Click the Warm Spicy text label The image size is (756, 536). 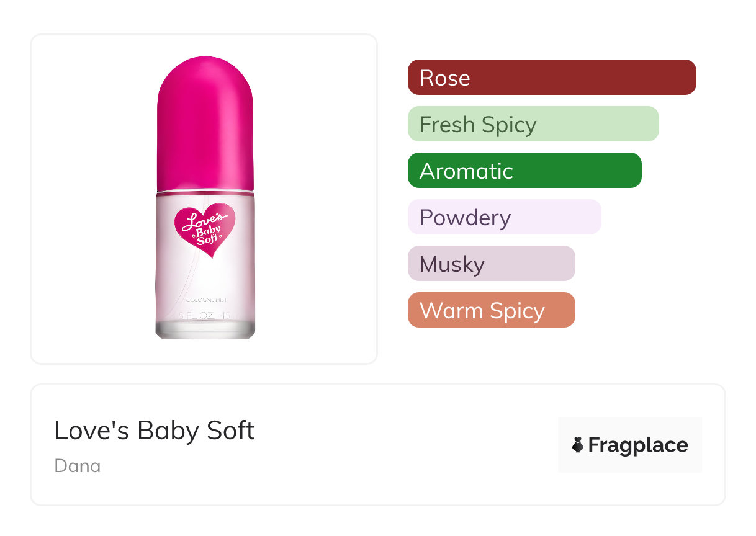[482, 311]
